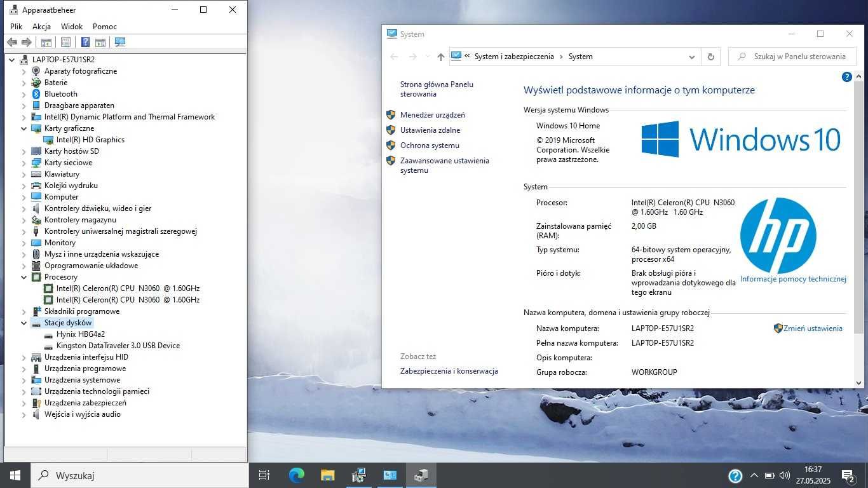Open Microsoft Edge from the taskbar
Viewport: 868px width, 488px height.
(296, 475)
